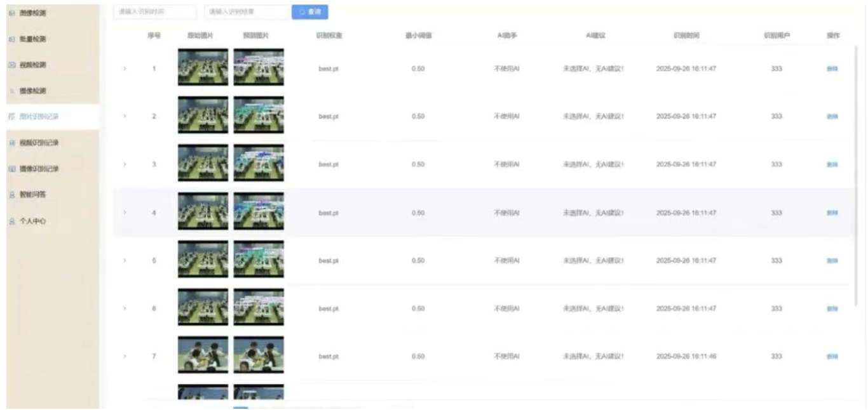Click 删除 link in row 4
Screen dimensions: 868x410
click(832, 213)
